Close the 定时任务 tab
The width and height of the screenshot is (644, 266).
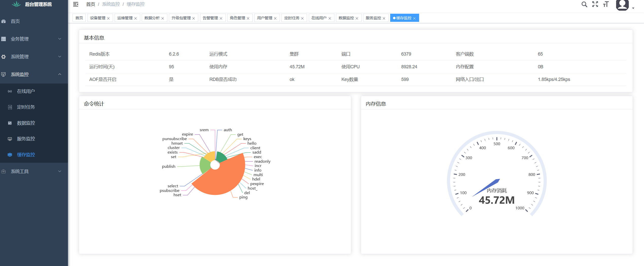tap(302, 18)
